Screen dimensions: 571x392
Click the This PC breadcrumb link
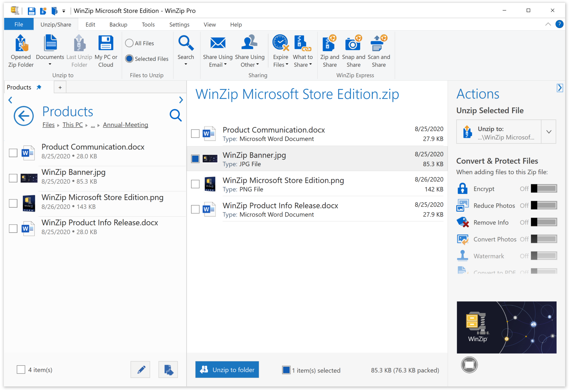pos(72,125)
